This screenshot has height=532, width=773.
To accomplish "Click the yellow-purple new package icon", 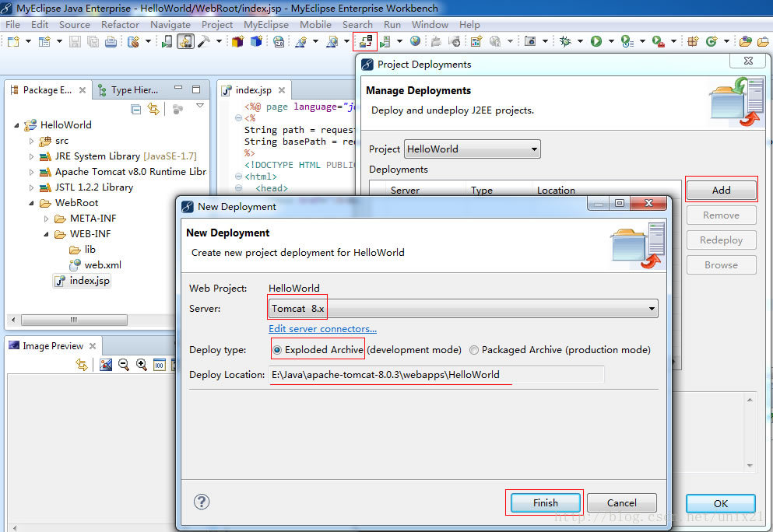I will point(237,41).
